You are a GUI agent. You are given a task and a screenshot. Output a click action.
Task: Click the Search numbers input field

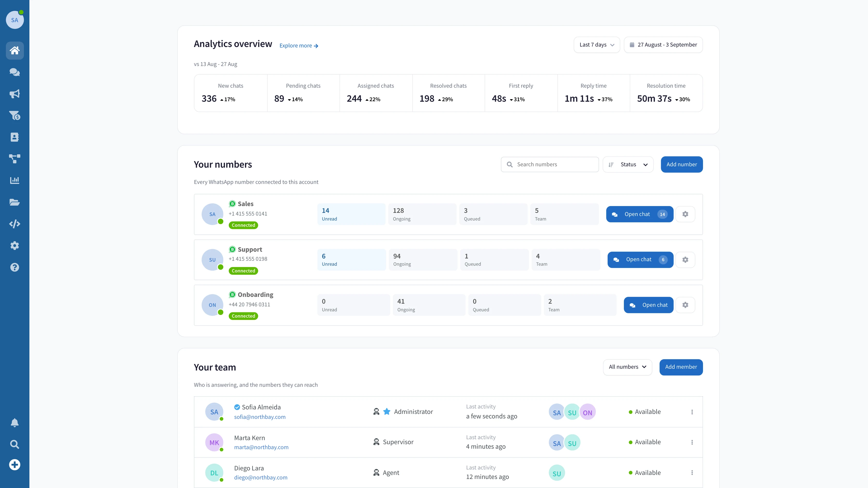coord(549,164)
